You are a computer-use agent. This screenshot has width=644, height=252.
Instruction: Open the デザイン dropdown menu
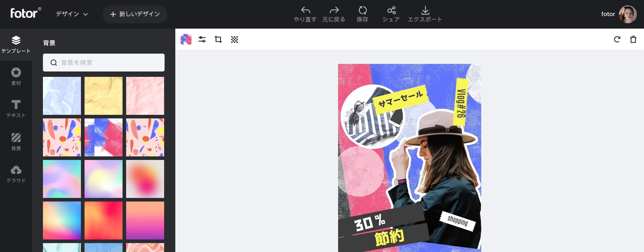click(x=72, y=14)
